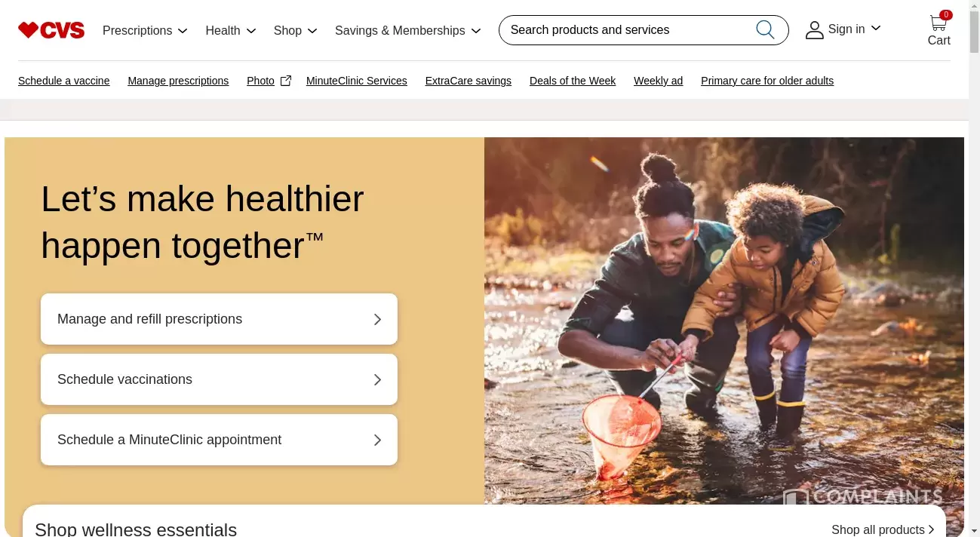Open the Shop dropdown menu

[296, 30]
